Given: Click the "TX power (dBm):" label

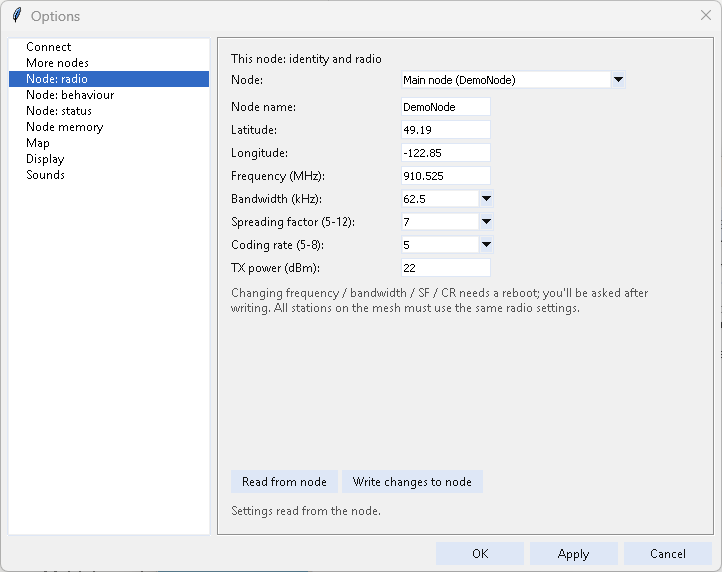Looking at the screenshot, I should (x=275, y=268).
